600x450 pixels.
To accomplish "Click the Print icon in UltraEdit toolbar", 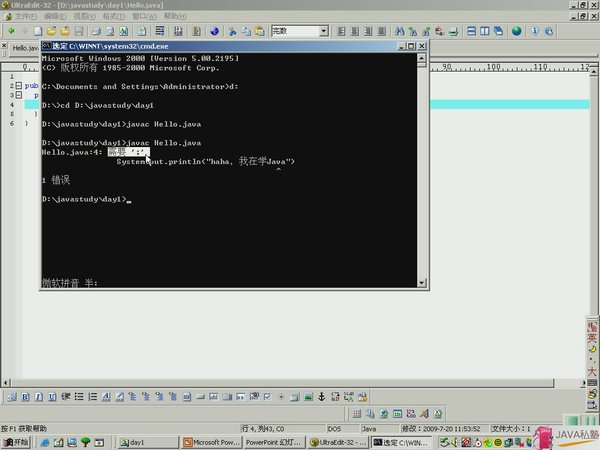I will click(x=96, y=31).
